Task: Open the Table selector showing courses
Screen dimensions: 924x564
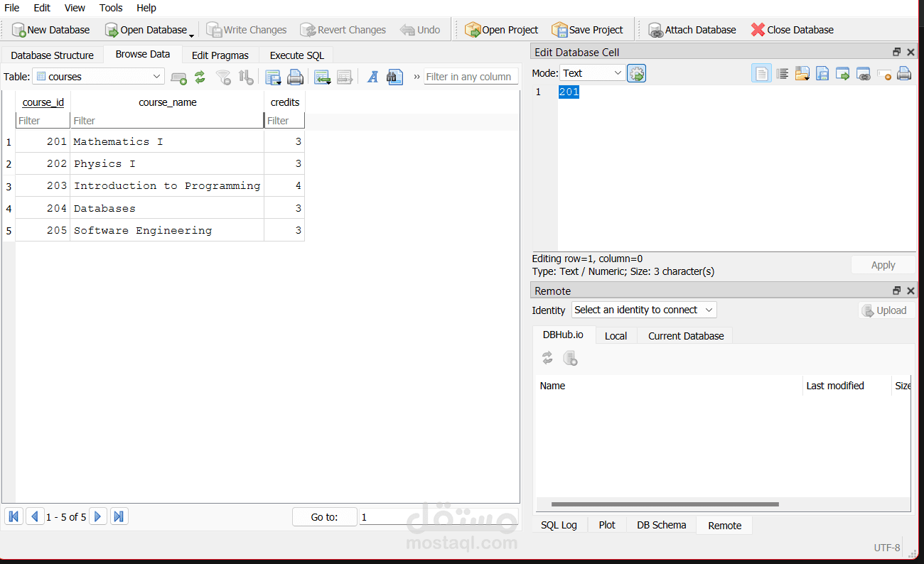Action: pyautogui.click(x=98, y=76)
